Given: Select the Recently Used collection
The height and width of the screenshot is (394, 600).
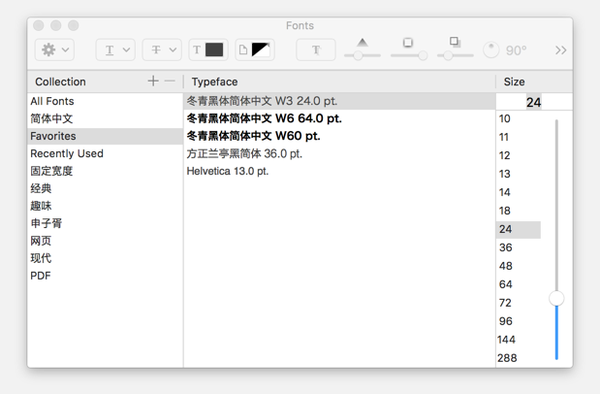Looking at the screenshot, I should click(x=105, y=153).
